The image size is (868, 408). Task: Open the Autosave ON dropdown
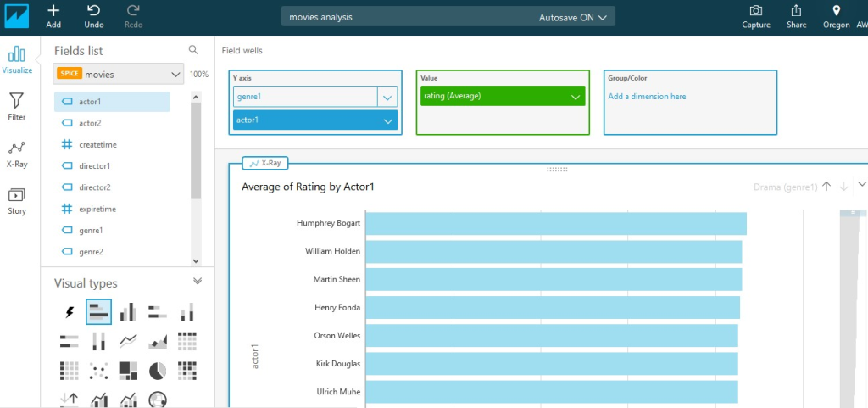pos(573,17)
